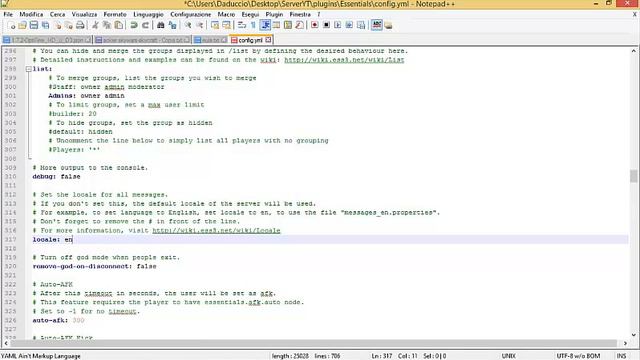Viewport: 640px width, 360px height.
Task: Open user-defined language dialog icon
Action: 276,25
